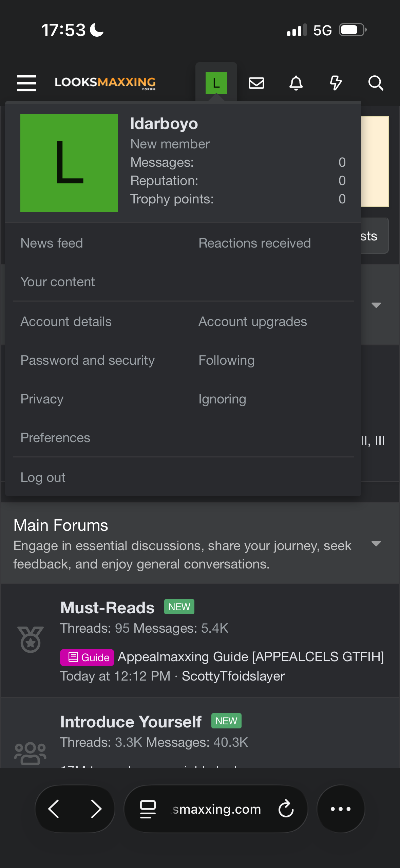
Task: Open the browser page menu icon beside URL
Action: [148, 809]
